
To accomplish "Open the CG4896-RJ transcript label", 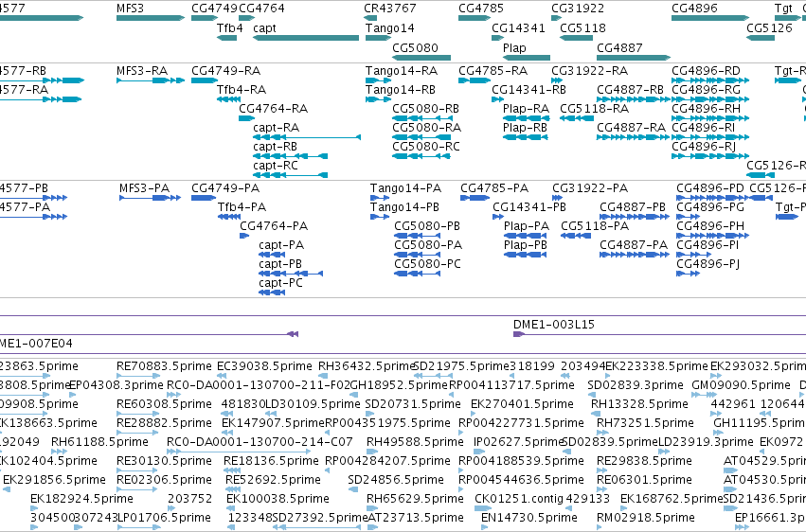I will [703, 147].
